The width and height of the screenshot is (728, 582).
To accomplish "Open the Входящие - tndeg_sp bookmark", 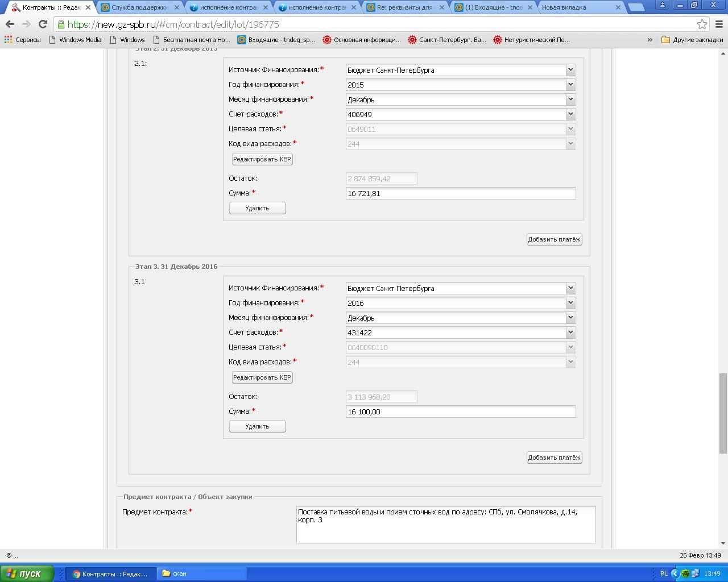I will tap(276, 40).
